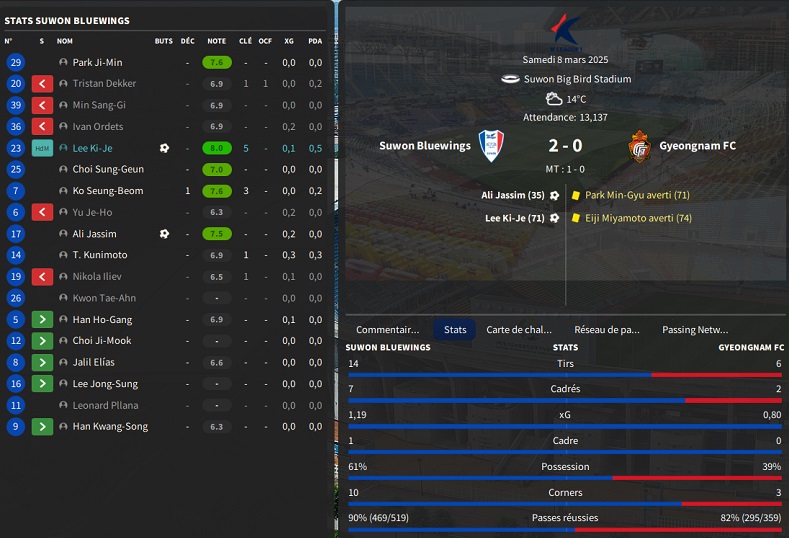Click the HdM badge beside Lee Ki-Je
Image resolution: width=789 pixels, height=538 pixels.
point(42,148)
